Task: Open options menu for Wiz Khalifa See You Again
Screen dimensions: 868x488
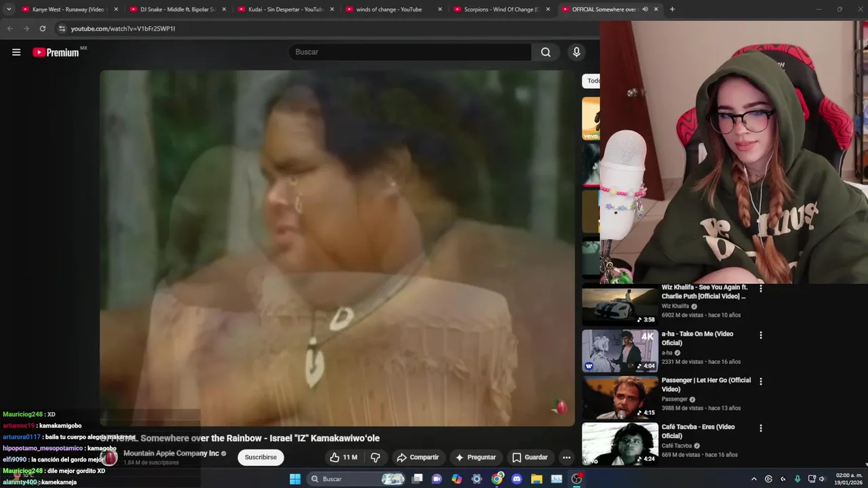Action: (x=761, y=289)
